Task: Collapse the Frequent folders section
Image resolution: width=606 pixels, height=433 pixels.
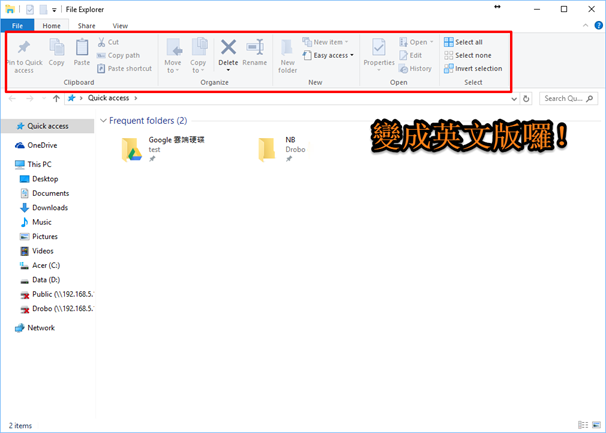Action: click(103, 120)
